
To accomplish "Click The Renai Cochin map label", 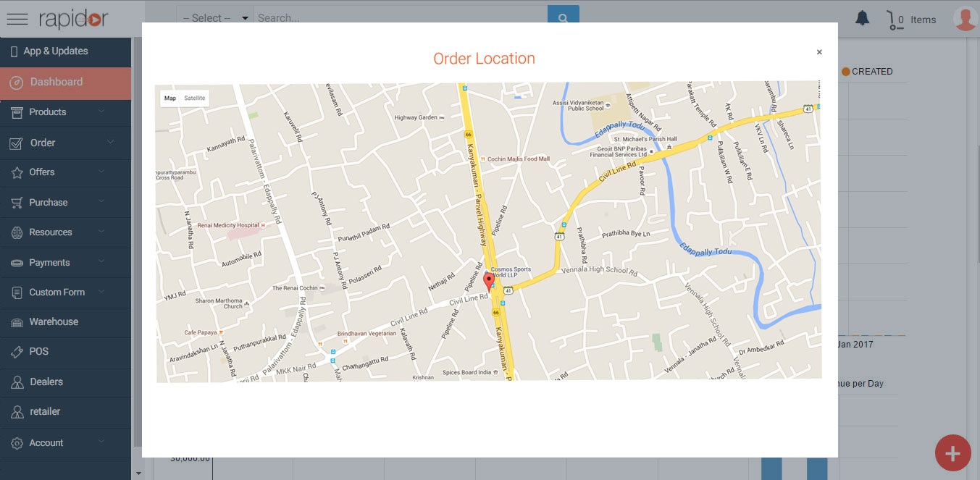I will [x=298, y=288].
